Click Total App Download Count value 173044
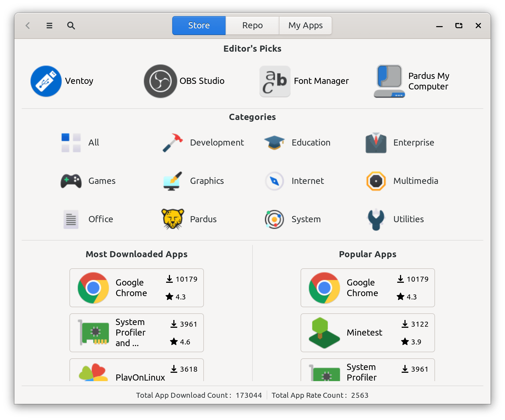The width and height of the screenshot is (505, 420). point(249,395)
